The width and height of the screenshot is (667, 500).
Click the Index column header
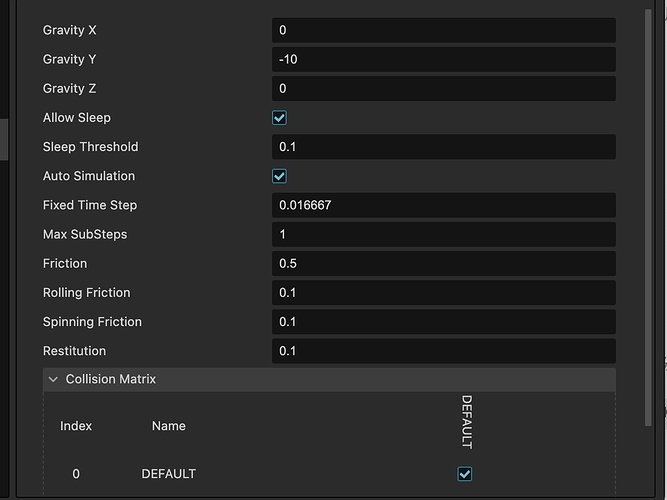pos(76,426)
